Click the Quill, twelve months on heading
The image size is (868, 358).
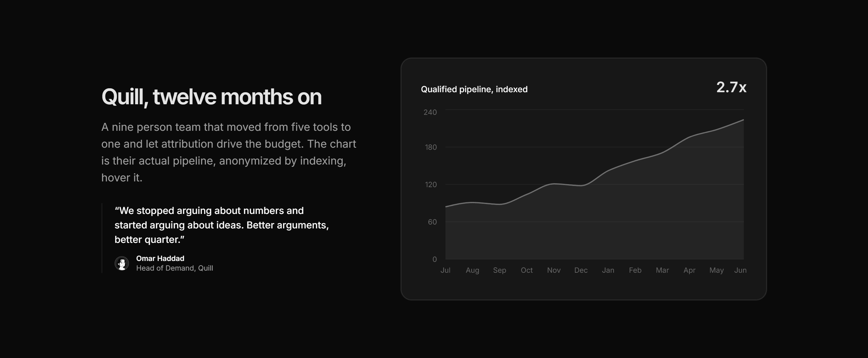tap(212, 97)
